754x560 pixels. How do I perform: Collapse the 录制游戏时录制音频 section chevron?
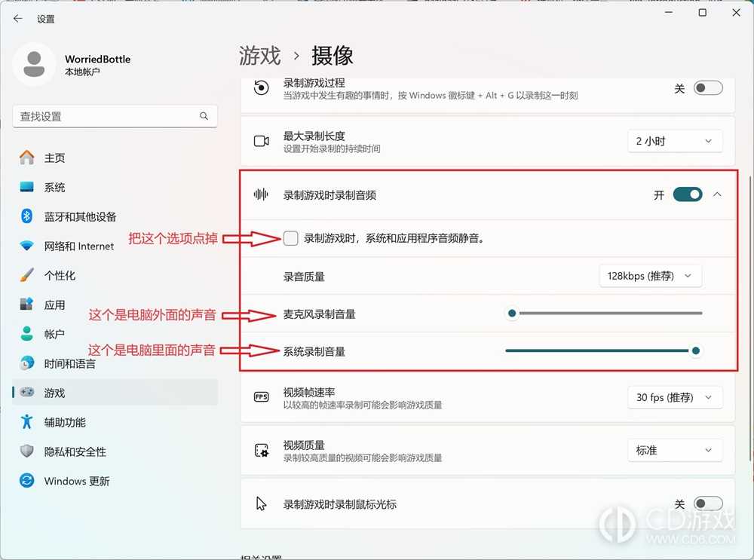(x=718, y=194)
